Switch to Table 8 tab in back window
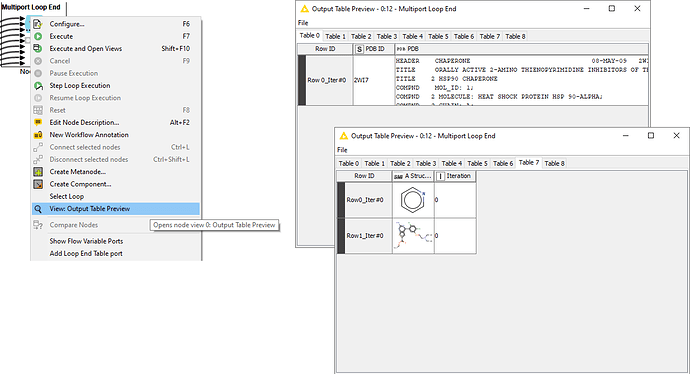This screenshot has height=374, width=690. click(515, 37)
